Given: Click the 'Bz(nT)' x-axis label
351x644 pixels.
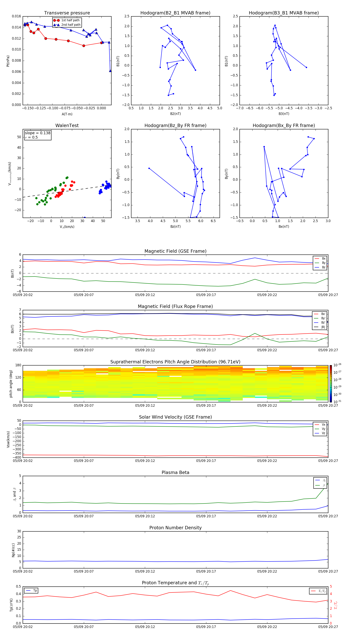Looking at the screenshot, I should (x=175, y=227).
